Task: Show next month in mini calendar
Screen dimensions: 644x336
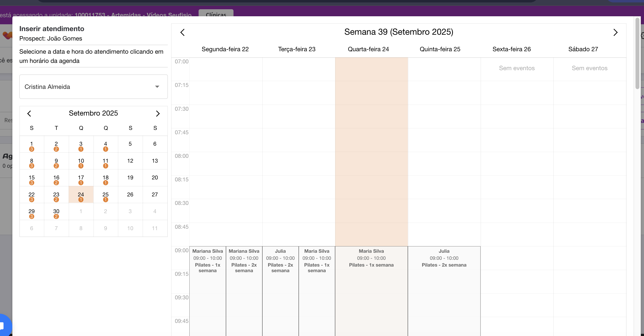Action: tap(158, 113)
